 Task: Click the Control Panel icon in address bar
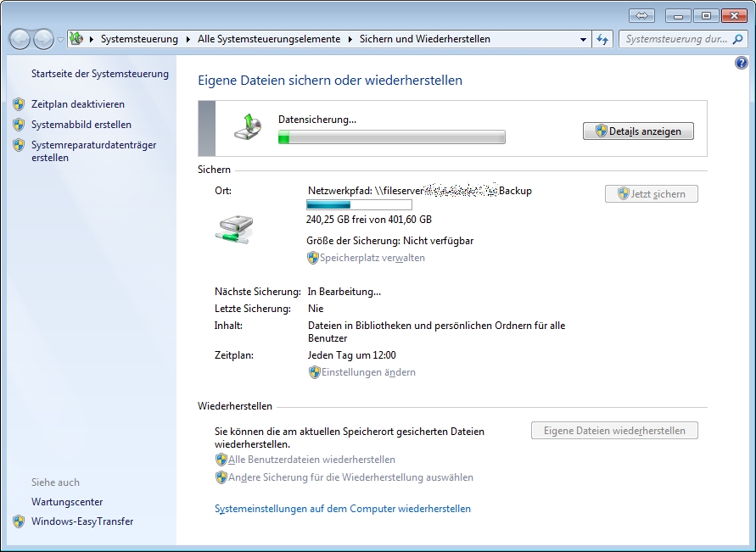tap(76, 39)
